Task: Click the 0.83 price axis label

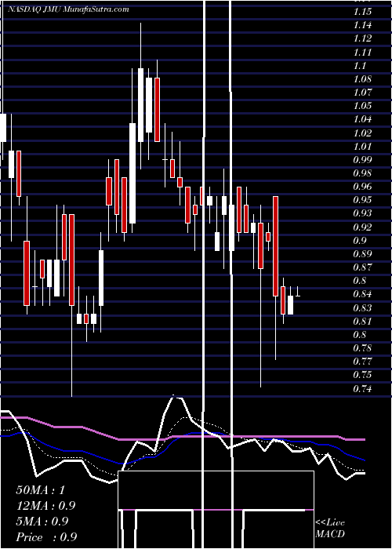Action: coord(362,308)
